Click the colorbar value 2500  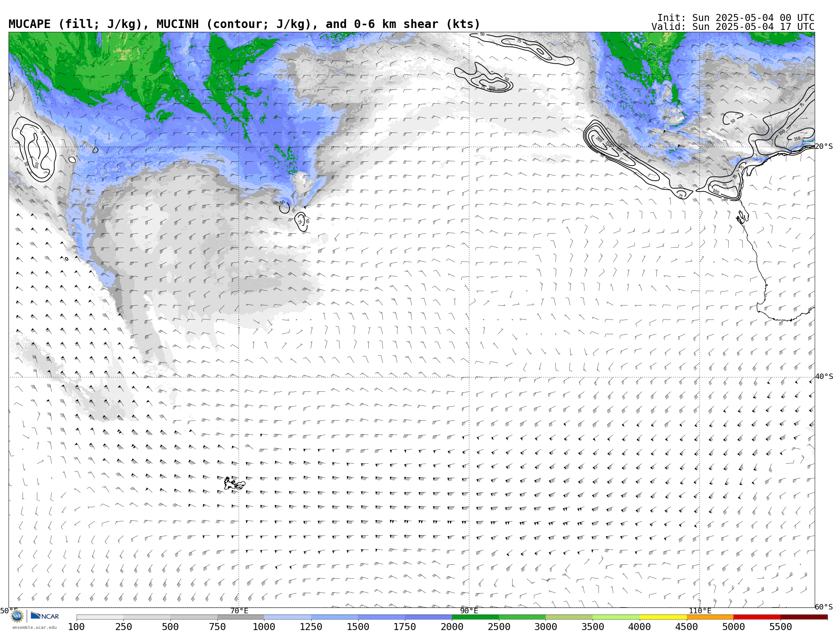[x=499, y=627]
